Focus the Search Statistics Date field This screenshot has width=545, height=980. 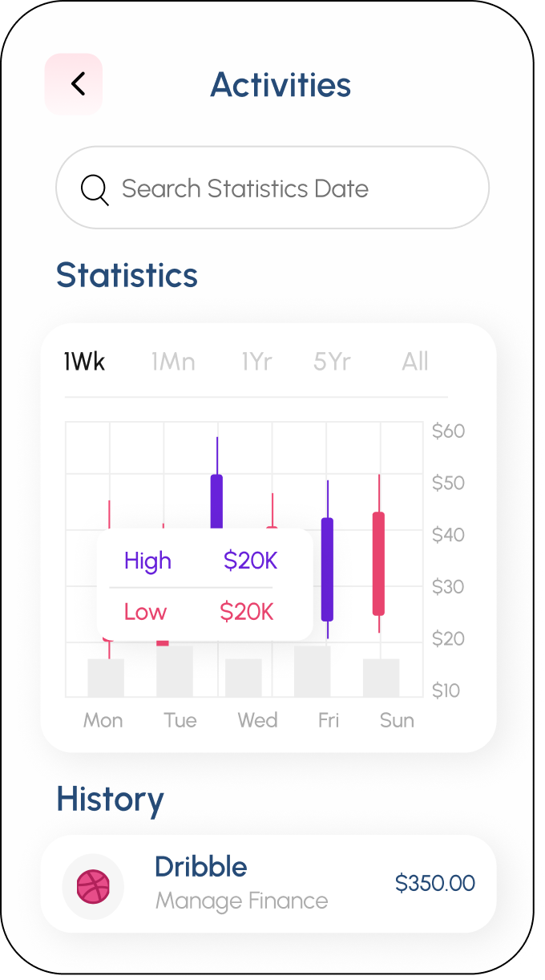pos(272,189)
